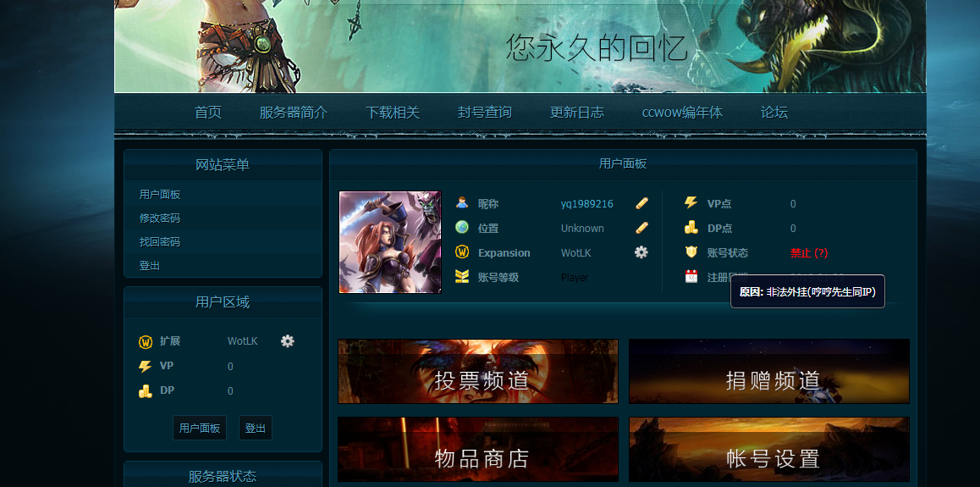Open the 捐赠频道 banner
Image resolution: width=980 pixels, height=487 pixels.
(x=769, y=372)
